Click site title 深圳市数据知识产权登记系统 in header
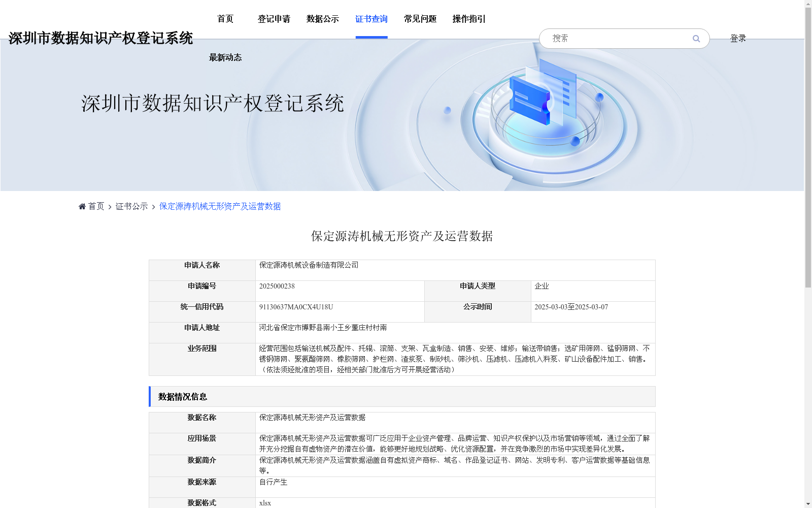Screen dimensions: 812x508 100,39
